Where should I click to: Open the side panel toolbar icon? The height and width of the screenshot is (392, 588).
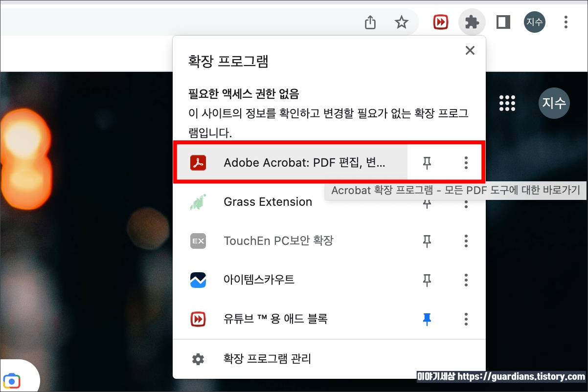503,22
